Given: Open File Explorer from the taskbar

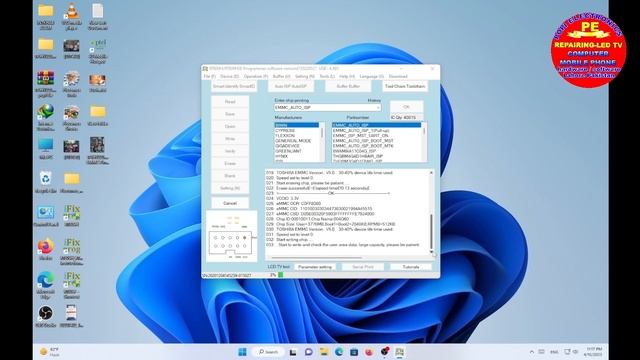Looking at the screenshot, I should pyautogui.click(x=324, y=352).
